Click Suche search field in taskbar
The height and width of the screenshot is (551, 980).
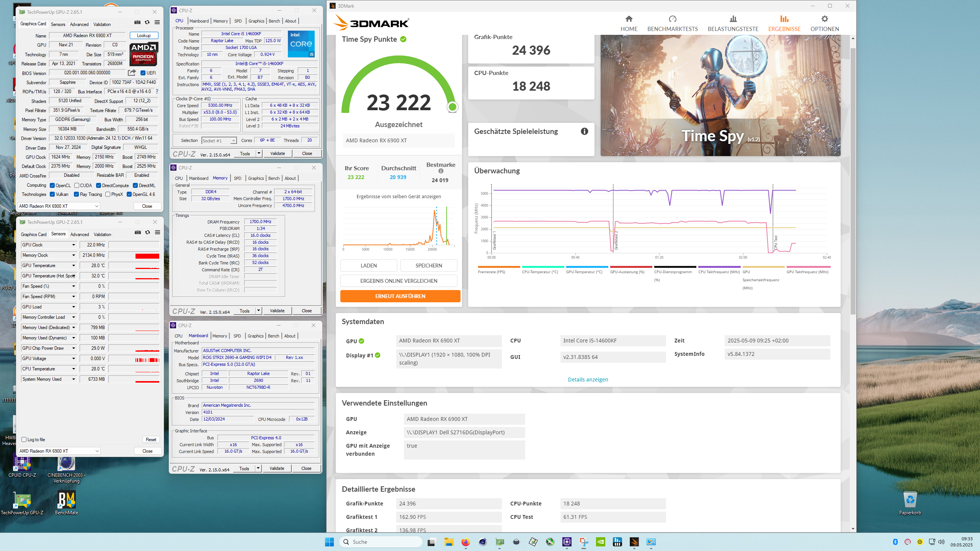(381, 542)
